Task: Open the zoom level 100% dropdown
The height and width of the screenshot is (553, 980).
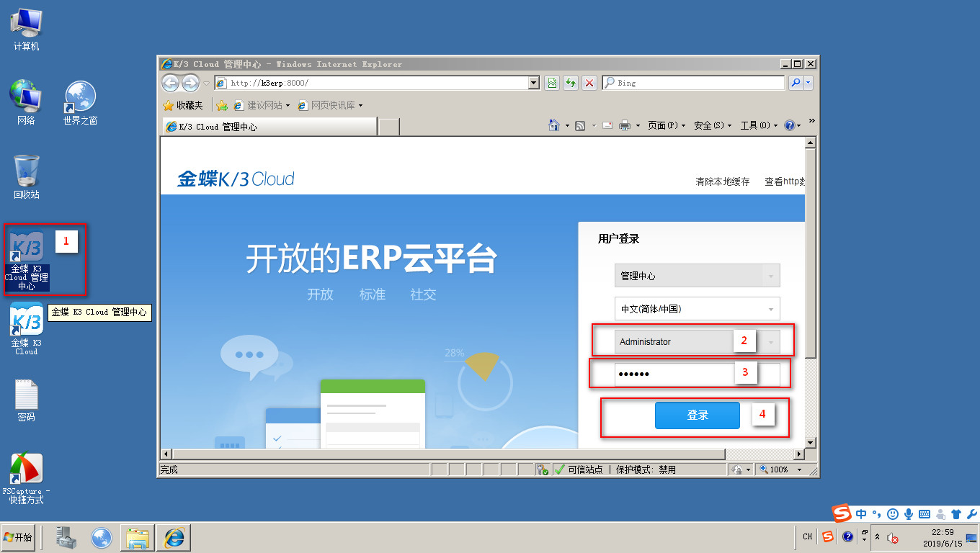Action: click(x=798, y=469)
